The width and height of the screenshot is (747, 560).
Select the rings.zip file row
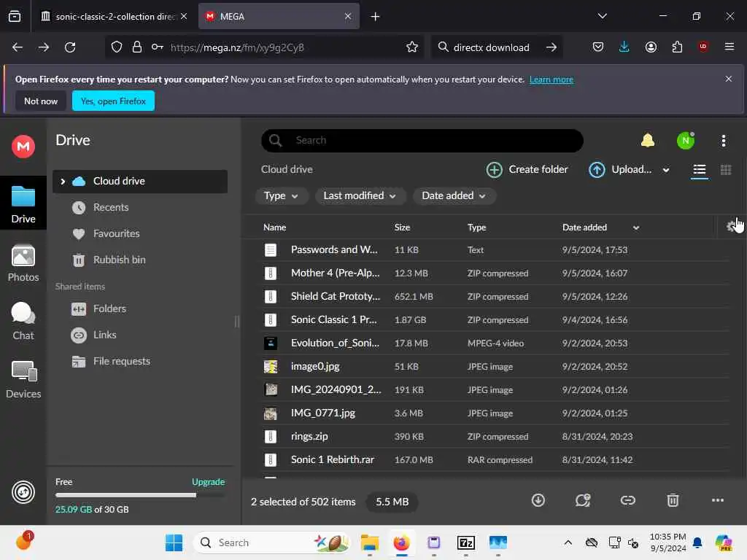487,437
